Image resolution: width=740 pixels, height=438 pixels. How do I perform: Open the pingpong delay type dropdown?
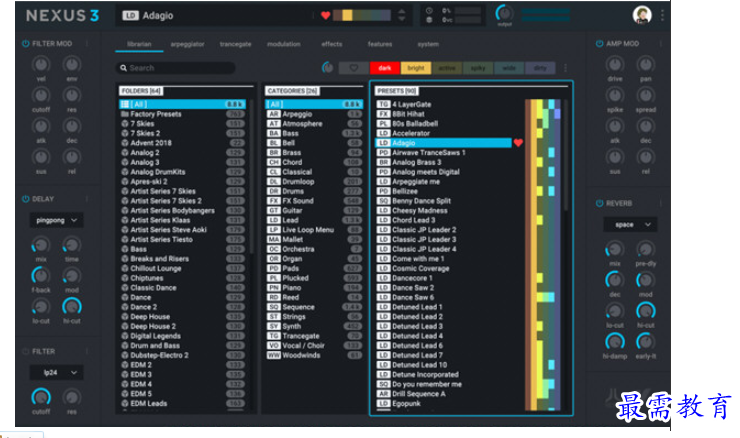click(x=57, y=220)
